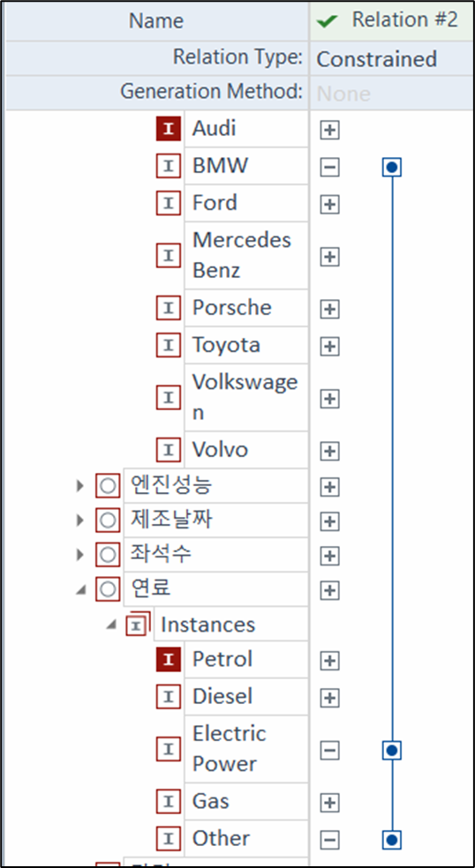This screenshot has width=475, height=868.
Task: Click the filled instance icon beside Petrol
Action: pos(169,660)
